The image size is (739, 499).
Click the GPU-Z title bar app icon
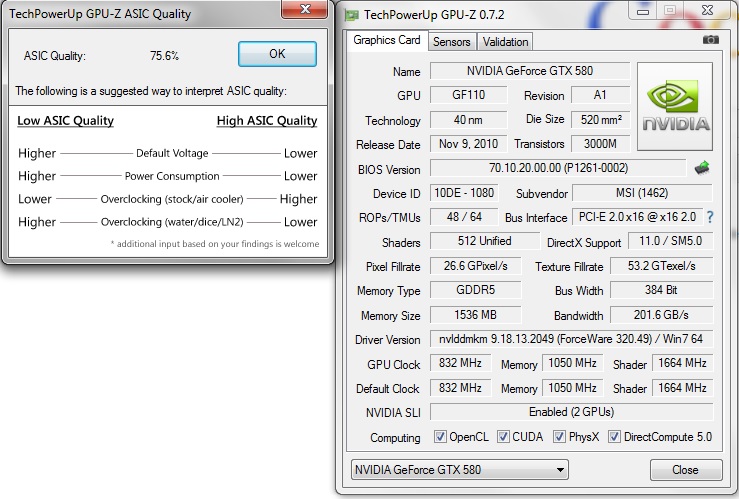coord(352,15)
